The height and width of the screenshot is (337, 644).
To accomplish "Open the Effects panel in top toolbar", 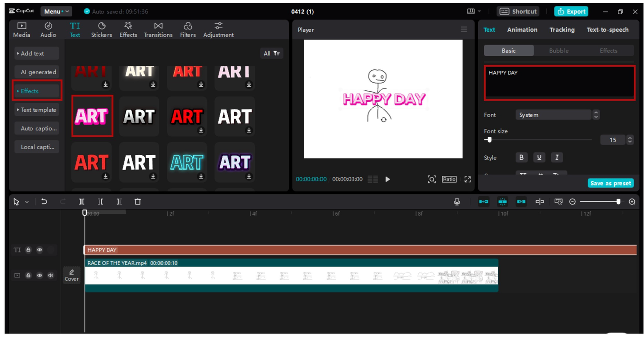I will pyautogui.click(x=128, y=30).
